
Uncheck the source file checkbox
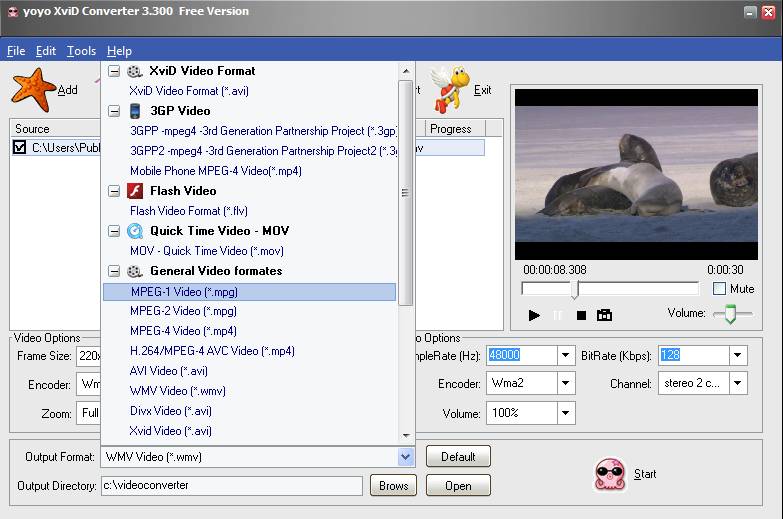(x=19, y=148)
